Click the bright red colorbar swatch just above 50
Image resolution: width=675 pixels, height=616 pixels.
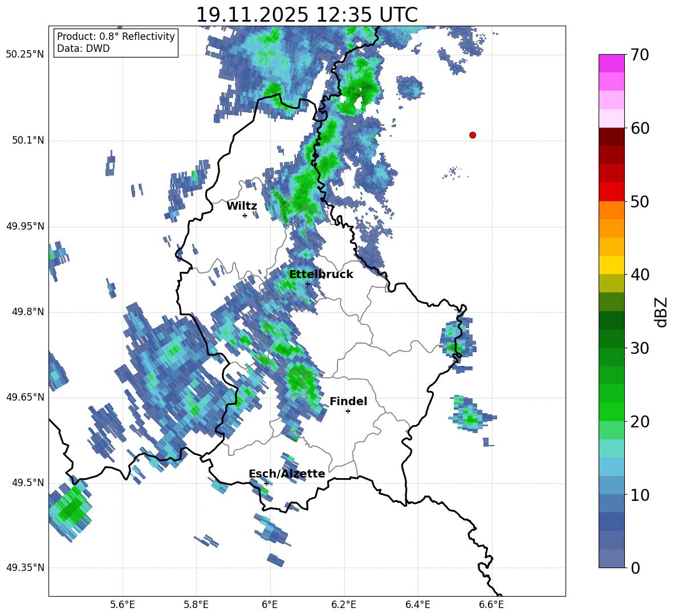point(611,192)
